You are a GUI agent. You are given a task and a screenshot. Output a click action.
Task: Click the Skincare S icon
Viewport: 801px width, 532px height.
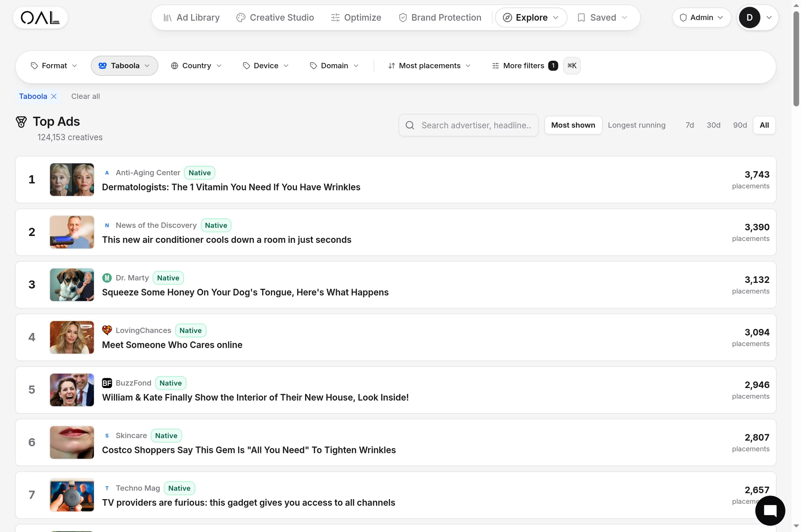point(107,435)
